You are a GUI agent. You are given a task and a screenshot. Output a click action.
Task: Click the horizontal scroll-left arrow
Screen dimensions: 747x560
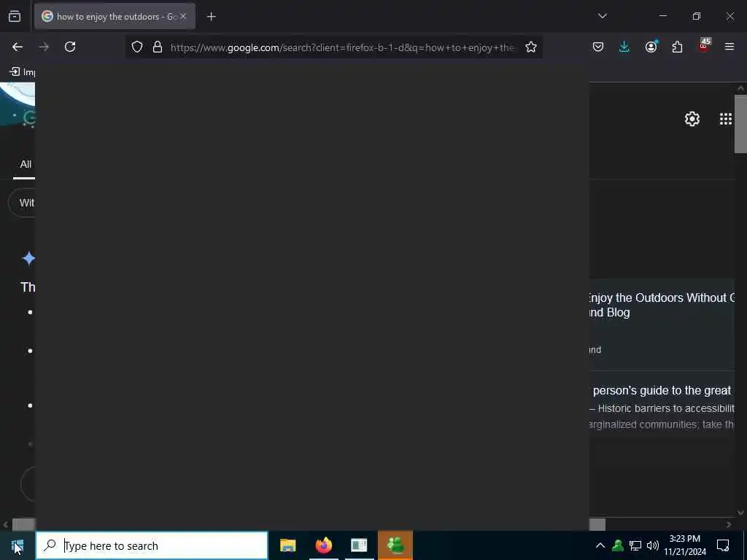(x=5, y=525)
